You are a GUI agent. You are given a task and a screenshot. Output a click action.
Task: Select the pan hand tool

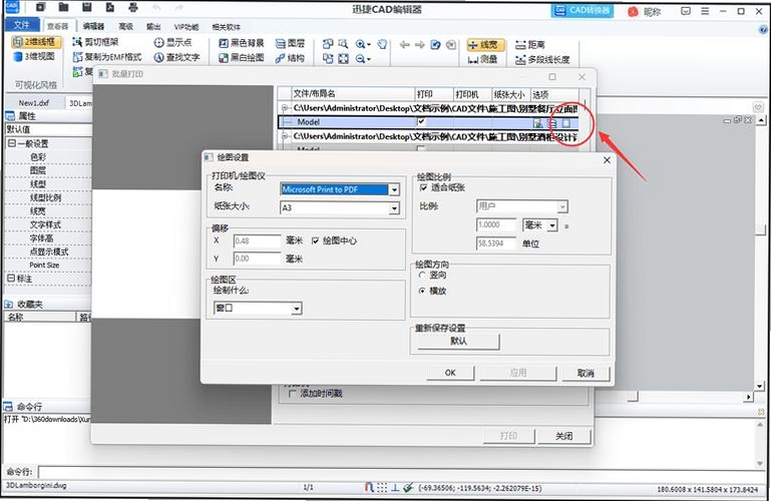click(382, 44)
